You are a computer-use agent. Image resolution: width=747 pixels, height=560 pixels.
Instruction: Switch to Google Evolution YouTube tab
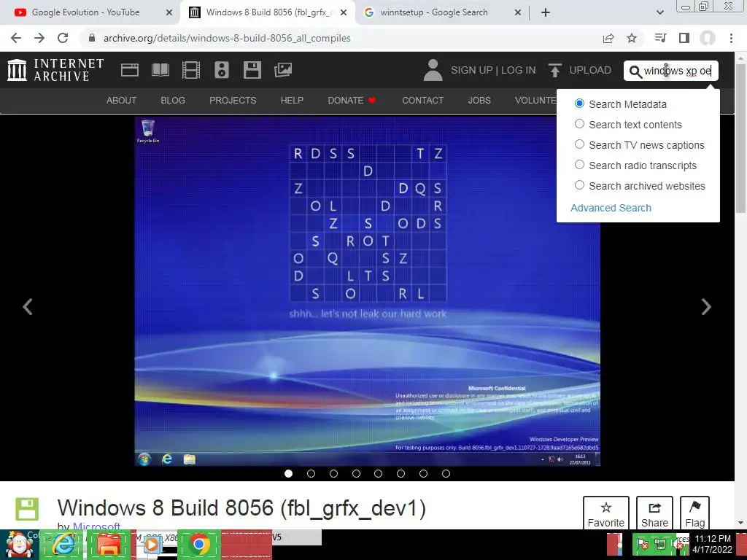pos(86,12)
